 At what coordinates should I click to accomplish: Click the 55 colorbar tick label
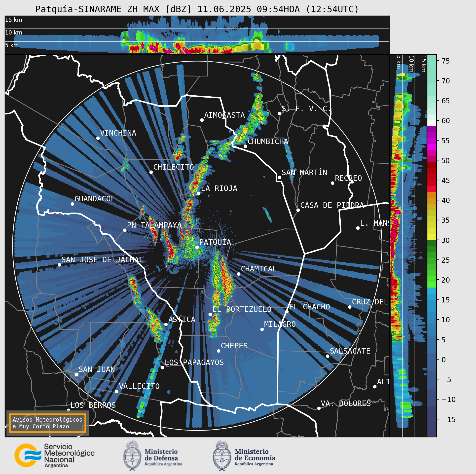point(446,141)
